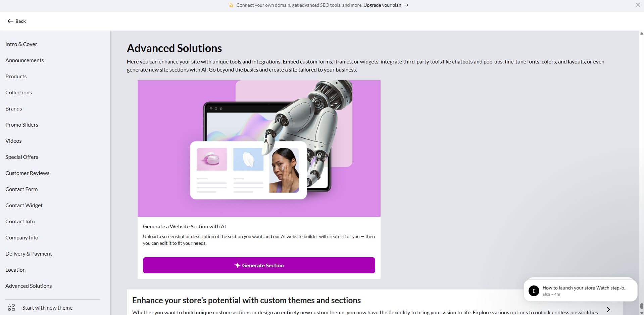Select Advanced Solutions in the sidebar
This screenshot has height=315, width=644.
[x=29, y=286]
